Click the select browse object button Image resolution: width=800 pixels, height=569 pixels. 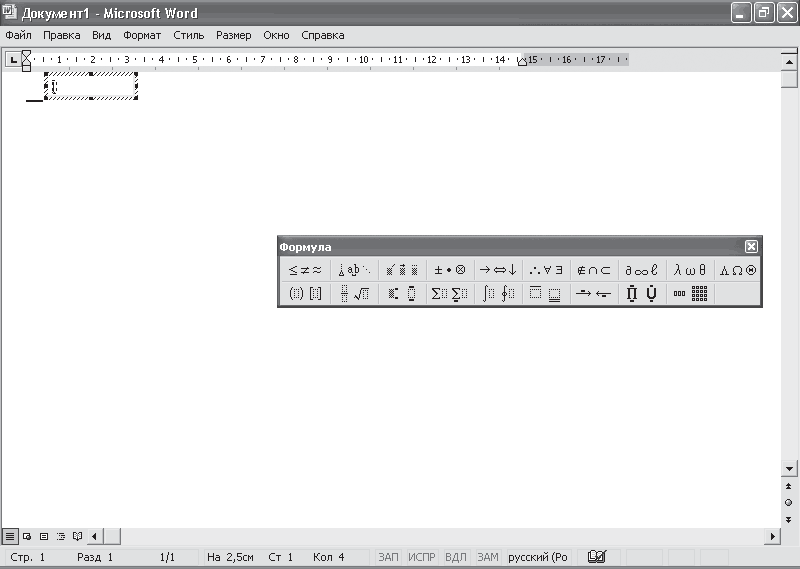click(789, 503)
